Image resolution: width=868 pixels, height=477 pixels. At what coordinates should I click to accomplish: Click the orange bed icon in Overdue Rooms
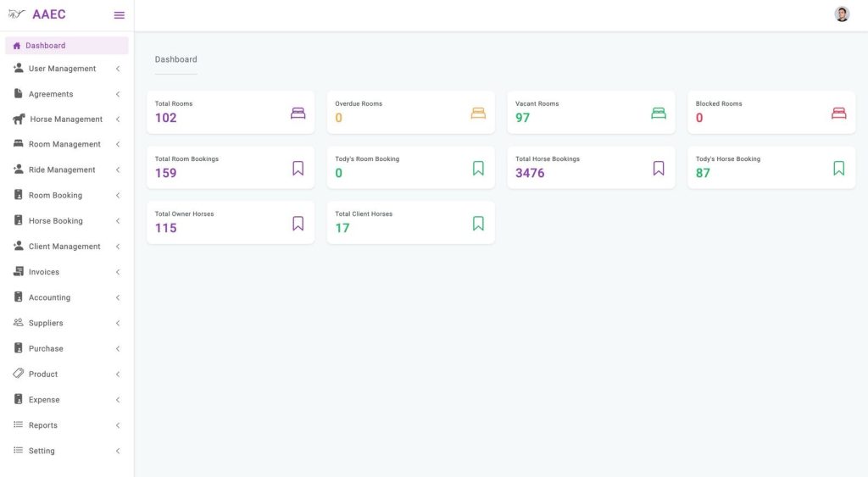click(478, 113)
